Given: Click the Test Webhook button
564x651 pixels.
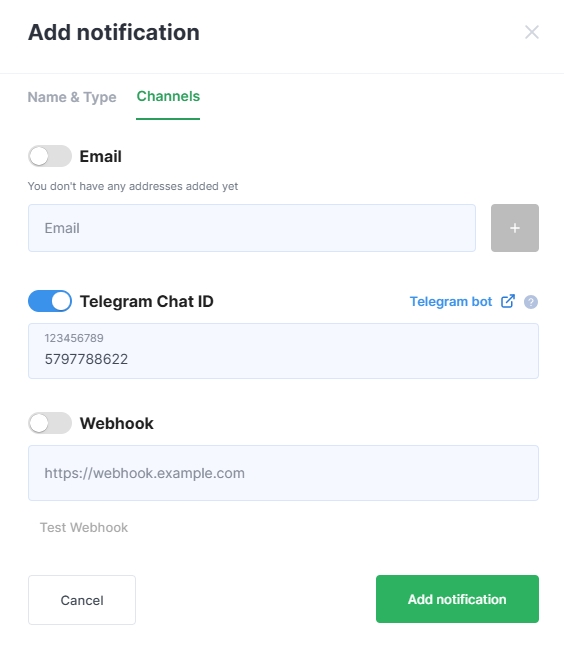Looking at the screenshot, I should tap(84, 527).
